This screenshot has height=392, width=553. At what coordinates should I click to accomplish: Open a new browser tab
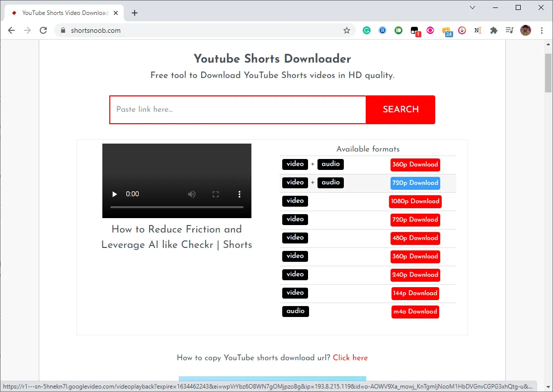point(134,13)
